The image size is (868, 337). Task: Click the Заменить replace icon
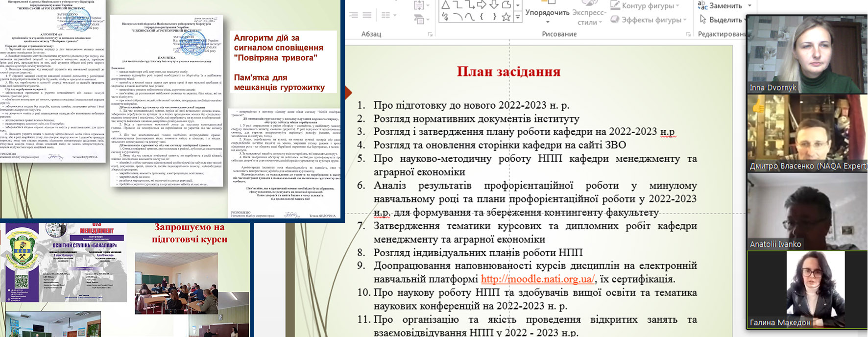click(x=703, y=5)
